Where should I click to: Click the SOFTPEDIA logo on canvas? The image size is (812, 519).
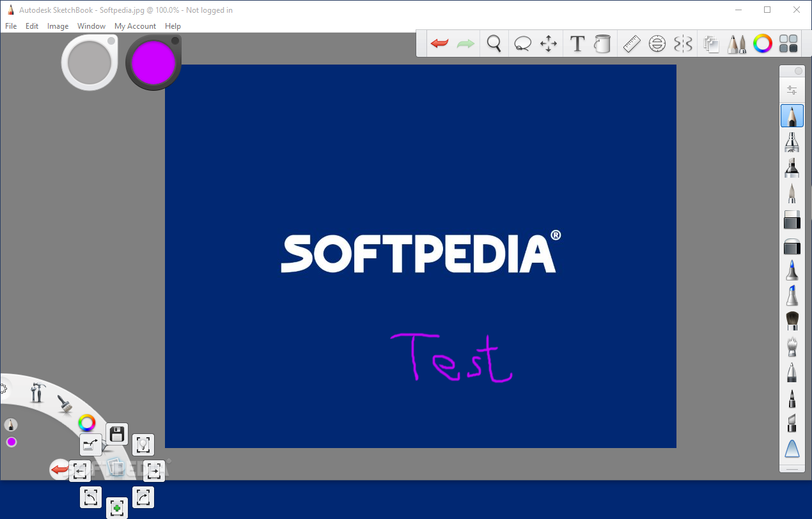point(421,252)
